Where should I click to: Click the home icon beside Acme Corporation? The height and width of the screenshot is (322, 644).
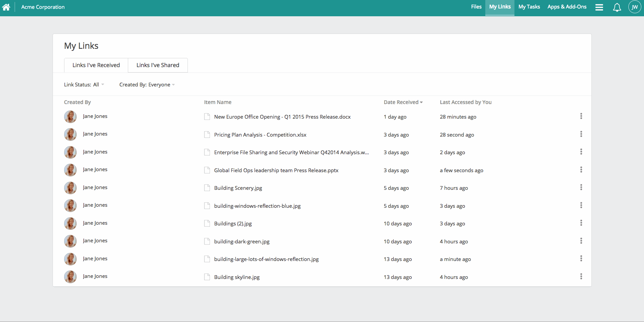(6, 7)
